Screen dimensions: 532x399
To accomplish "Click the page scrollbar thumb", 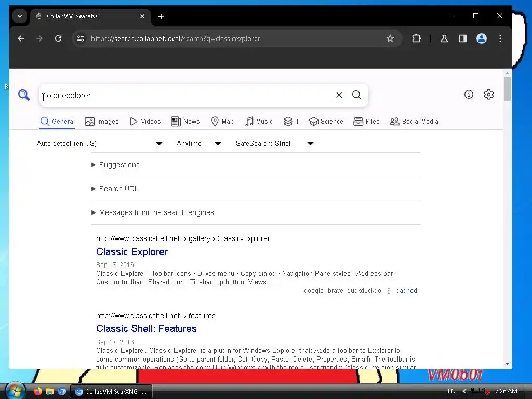I will coord(507,89).
